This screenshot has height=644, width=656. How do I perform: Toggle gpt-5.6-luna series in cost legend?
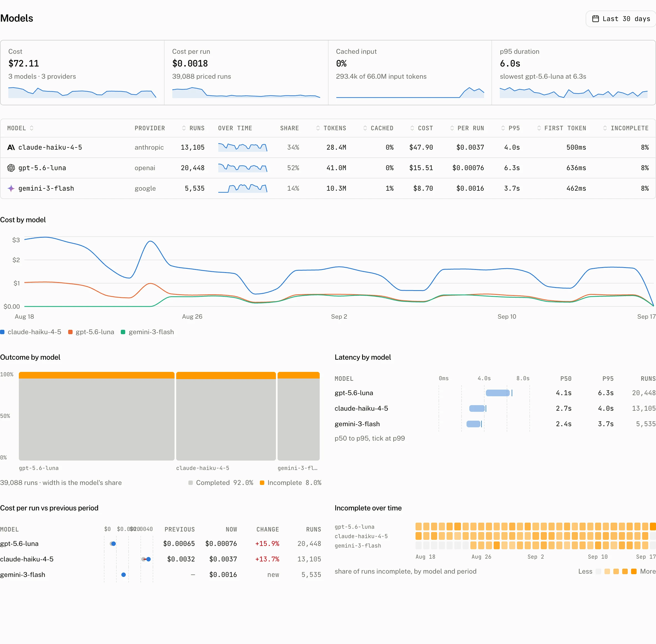click(x=91, y=332)
